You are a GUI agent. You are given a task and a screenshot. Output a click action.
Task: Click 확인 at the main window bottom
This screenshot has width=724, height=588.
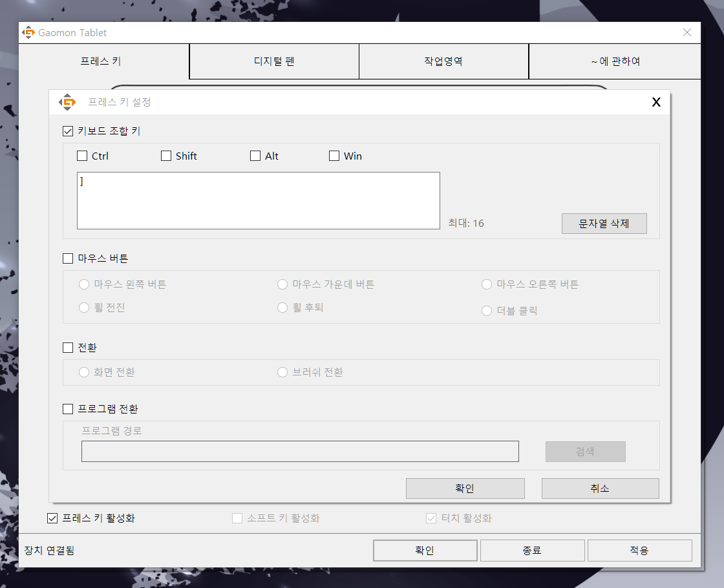[x=425, y=551]
